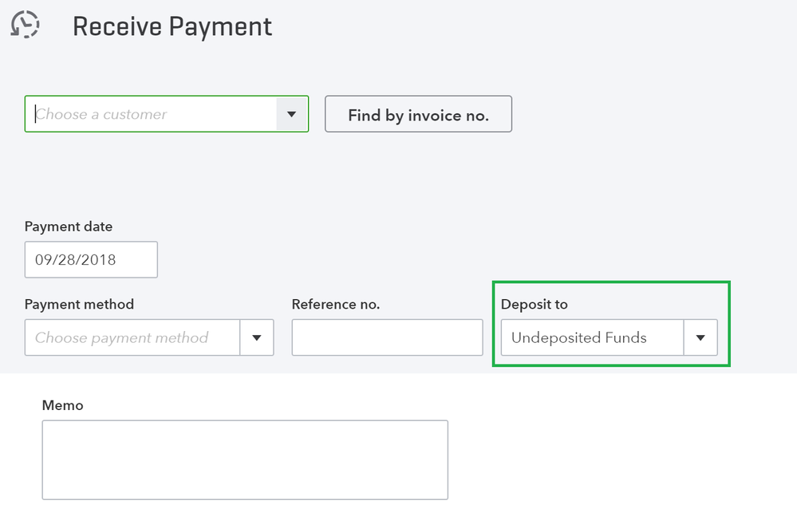Click the Memo label
797x532 pixels.
coord(62,405)
